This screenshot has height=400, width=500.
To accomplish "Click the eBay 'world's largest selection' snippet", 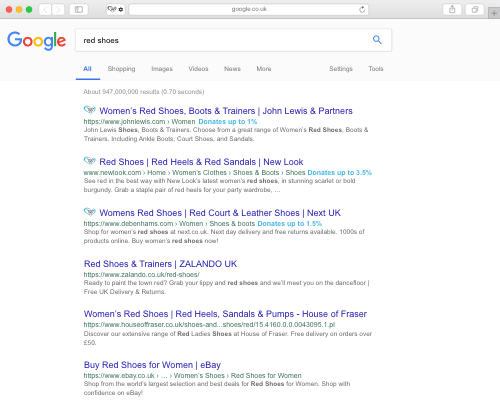I will coord(217,388).
